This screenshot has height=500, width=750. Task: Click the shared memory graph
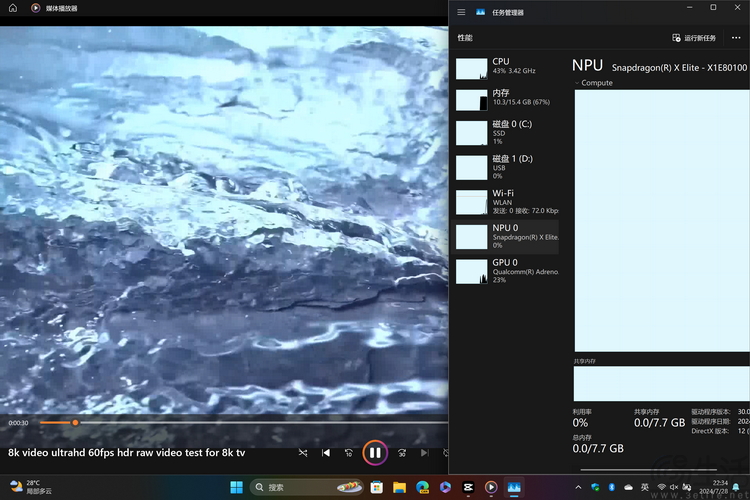point(662,383)
